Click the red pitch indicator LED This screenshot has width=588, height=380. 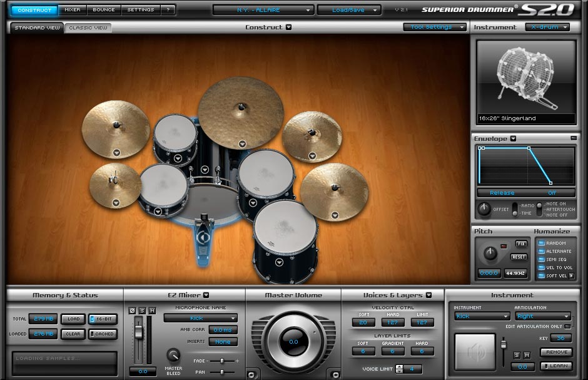[504, 247]
